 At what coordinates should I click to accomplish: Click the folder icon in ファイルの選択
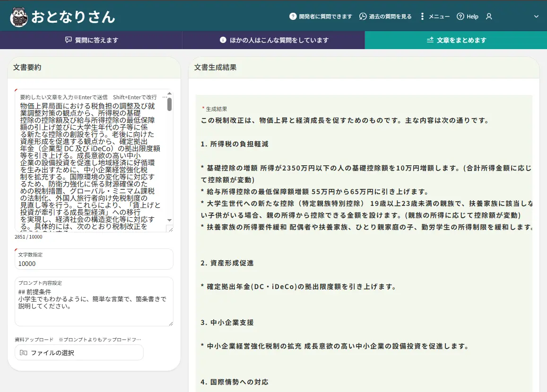pyautogui.click(x=23, y=353)
